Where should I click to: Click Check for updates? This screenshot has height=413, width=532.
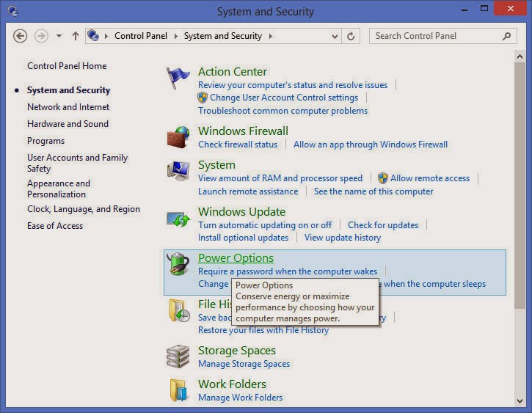(x=383, y=225)
